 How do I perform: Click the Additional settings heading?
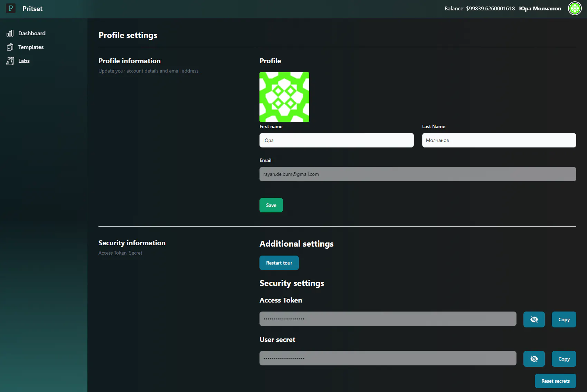coord(296,244)
